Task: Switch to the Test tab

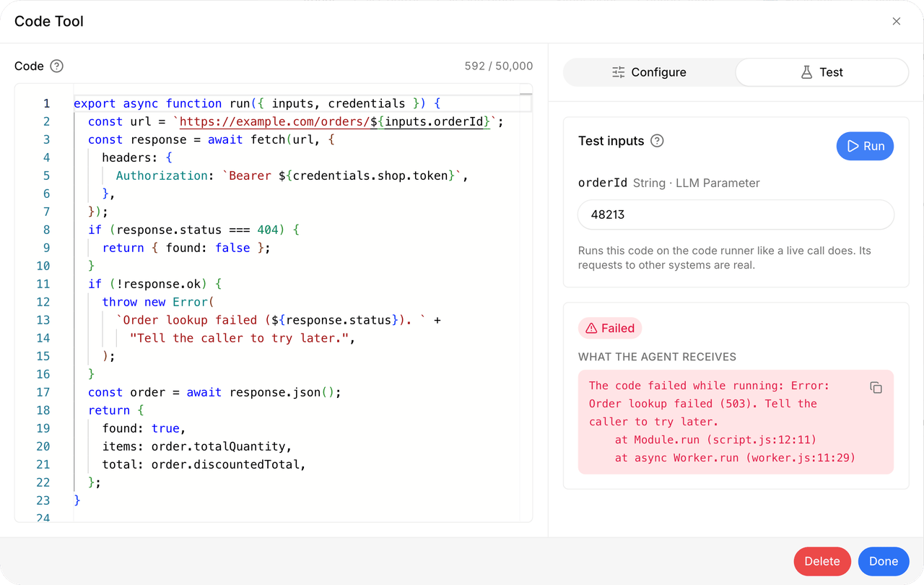Action: pos(821,72)
